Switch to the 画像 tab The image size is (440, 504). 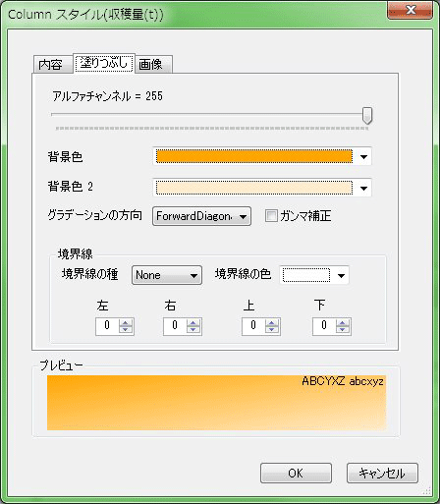(x=153, y=65)
